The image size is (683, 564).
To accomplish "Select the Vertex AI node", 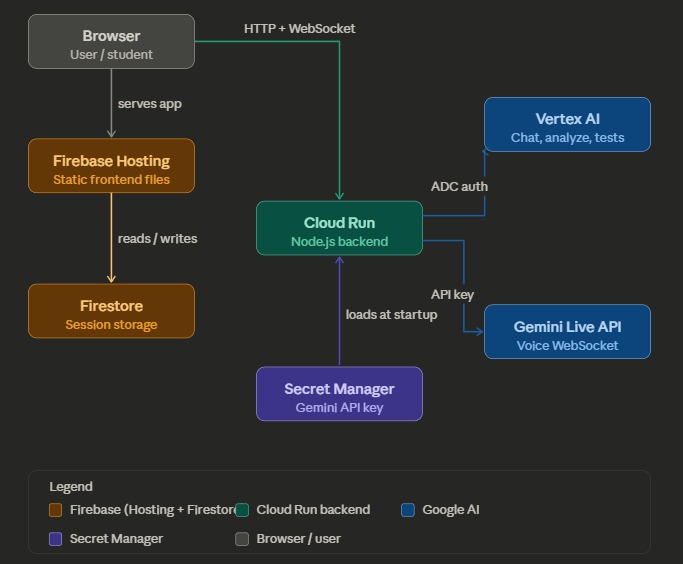I will point(567,125).
